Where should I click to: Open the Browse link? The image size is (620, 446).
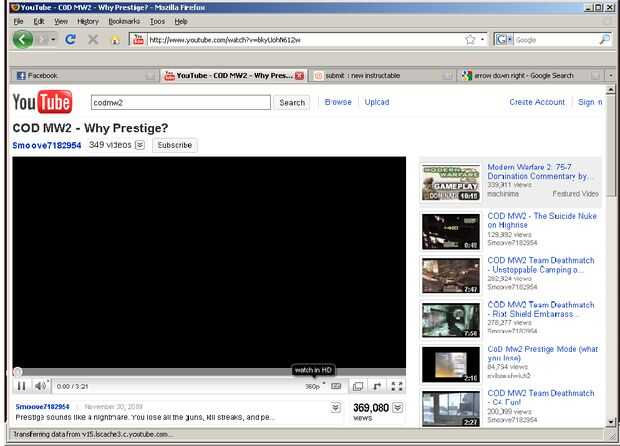click(x=338, y=102)
